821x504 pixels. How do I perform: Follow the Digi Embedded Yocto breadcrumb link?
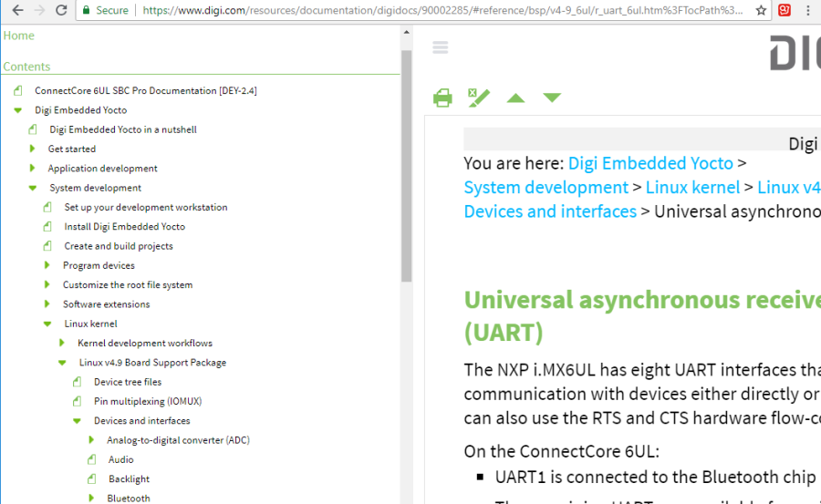click(x=650, y=163)
